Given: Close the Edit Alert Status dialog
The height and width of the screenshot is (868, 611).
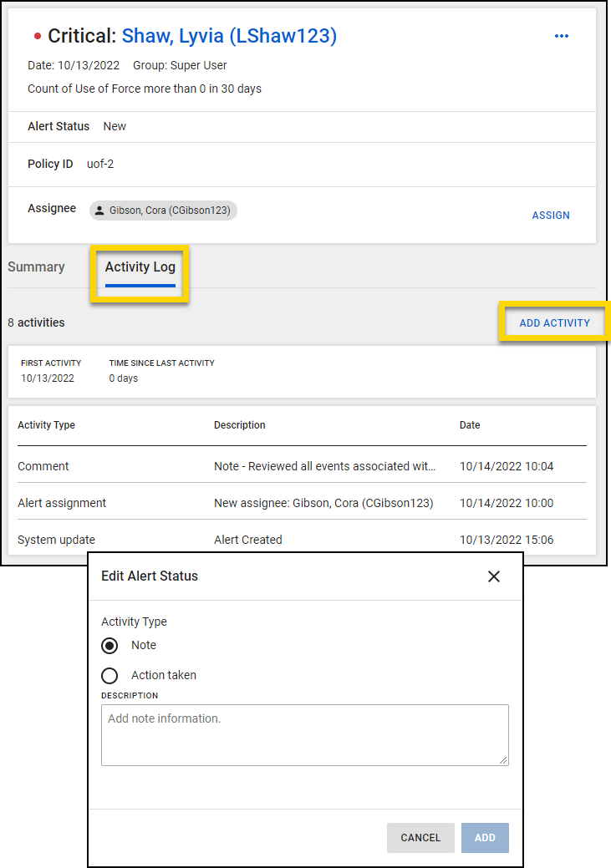Looking at the screenshot, I should click(x=493, y=576).
